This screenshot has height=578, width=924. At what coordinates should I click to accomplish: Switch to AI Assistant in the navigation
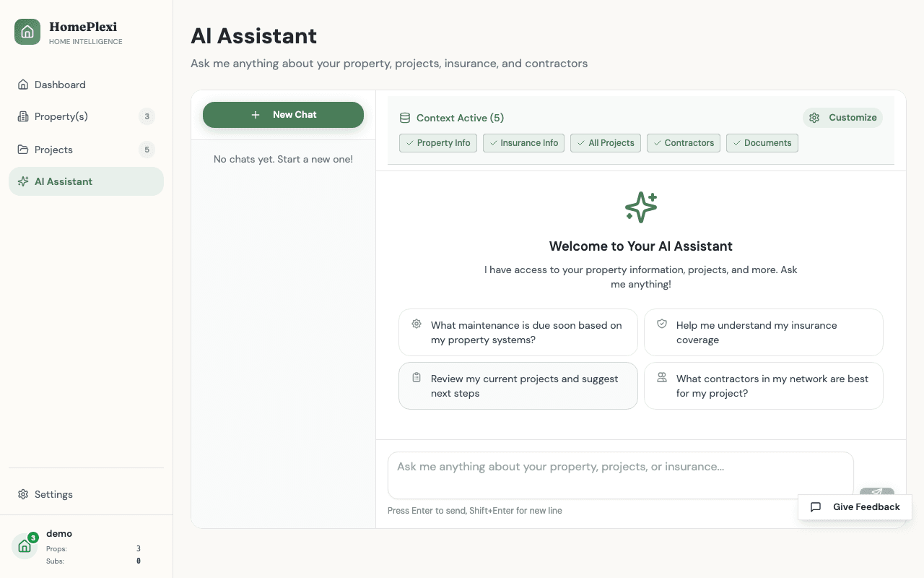(63, 181)
